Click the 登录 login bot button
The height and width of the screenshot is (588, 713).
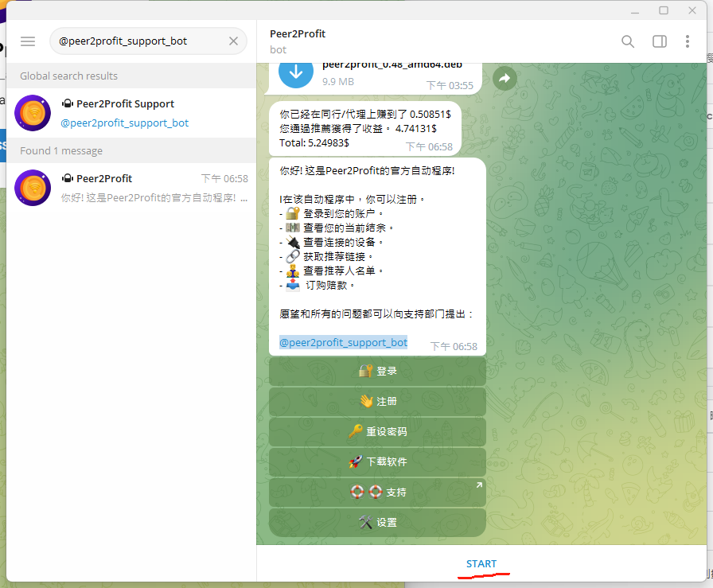point(377,371)
